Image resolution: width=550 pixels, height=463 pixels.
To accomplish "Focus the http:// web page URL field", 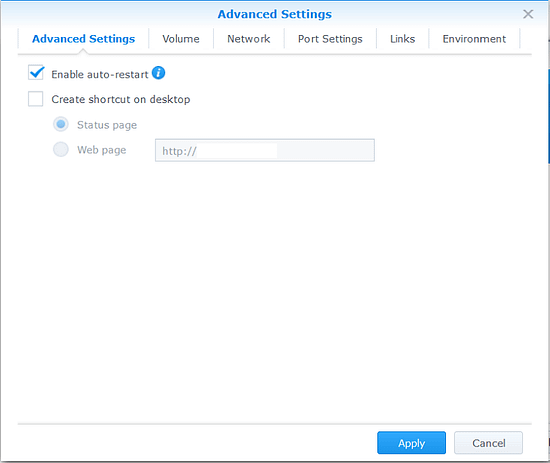I will point(265,150).
